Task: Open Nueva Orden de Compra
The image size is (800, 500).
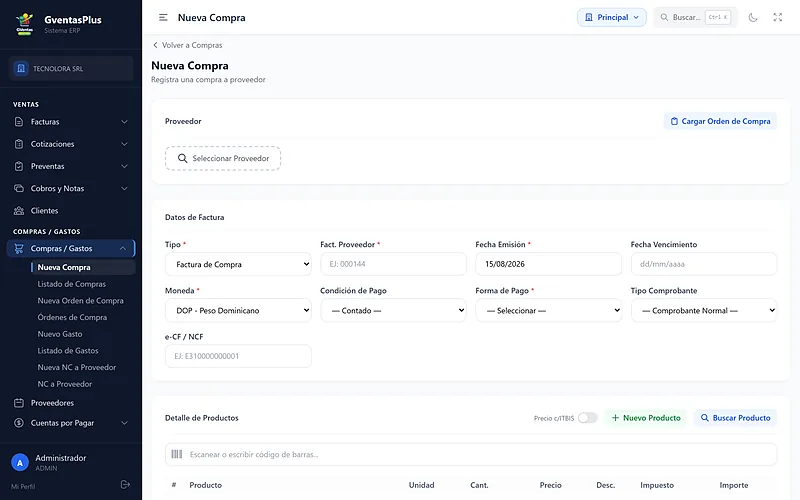Action: click(80, 301)
